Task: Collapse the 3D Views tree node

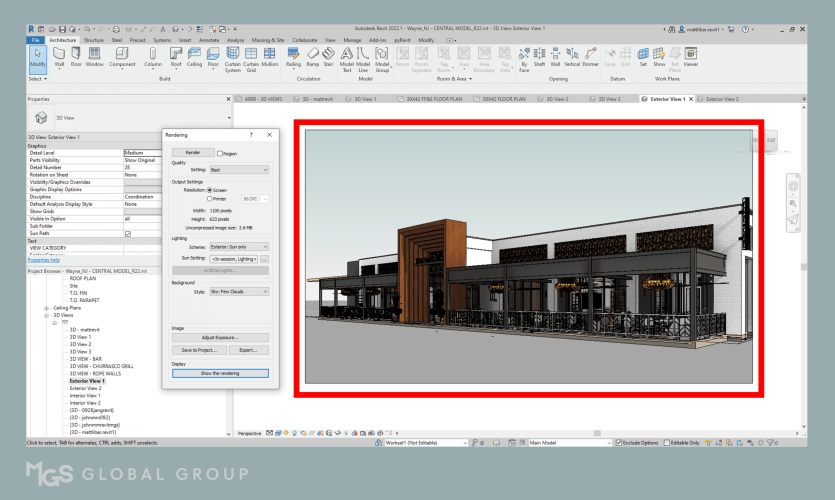Action: [47, 315]
